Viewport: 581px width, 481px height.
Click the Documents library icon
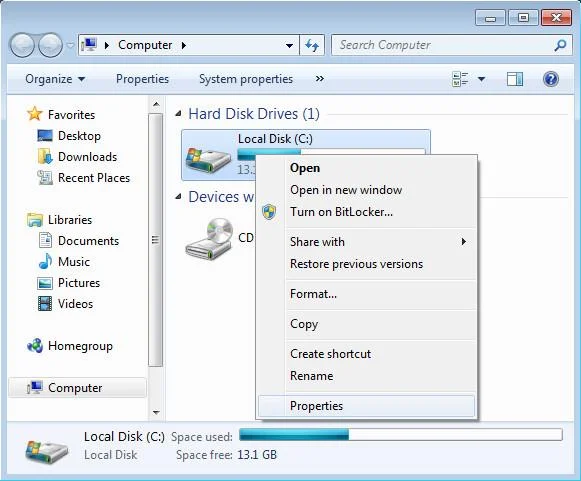(x=45, y=240)
